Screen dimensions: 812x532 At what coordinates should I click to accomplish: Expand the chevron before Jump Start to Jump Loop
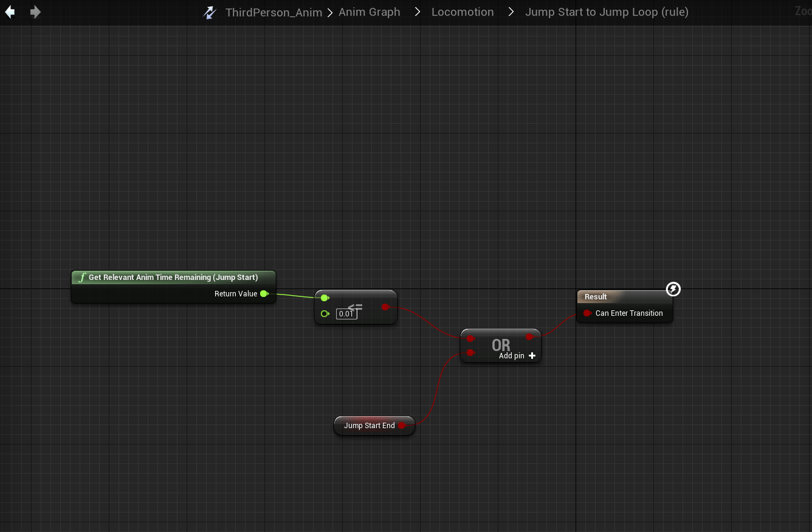tap(511, 12)
